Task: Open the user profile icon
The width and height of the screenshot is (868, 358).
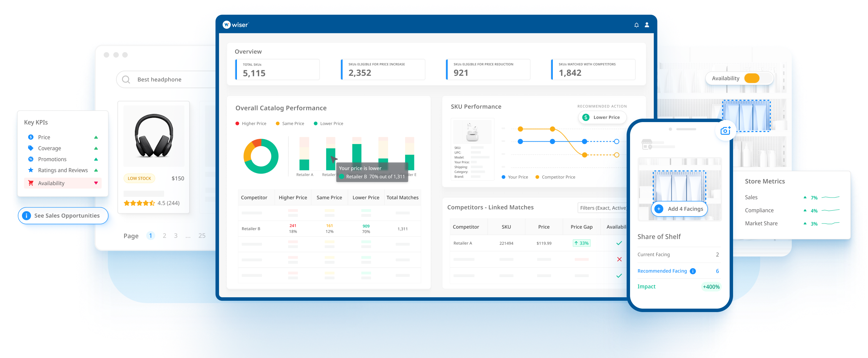Action: (647, 25)
